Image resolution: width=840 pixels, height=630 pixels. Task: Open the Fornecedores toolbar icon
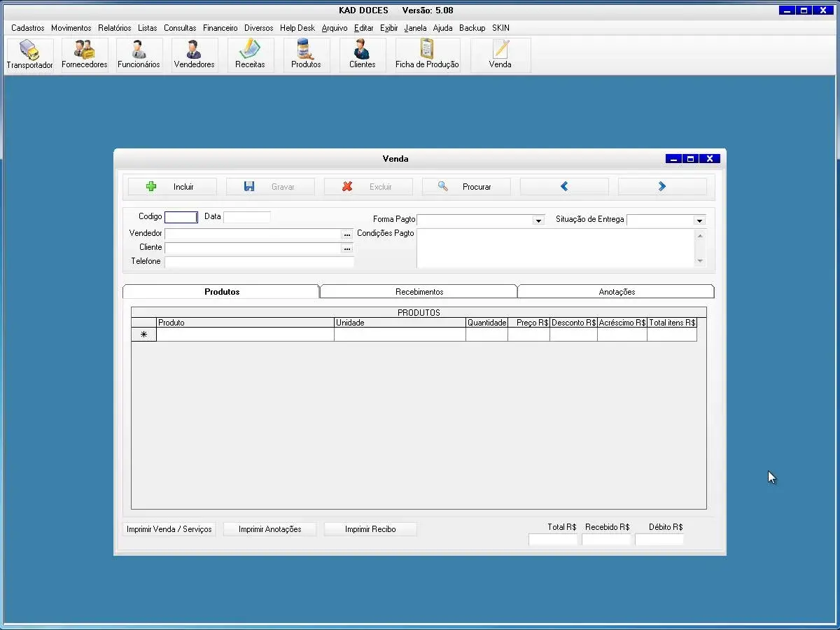tap(85, 55)
